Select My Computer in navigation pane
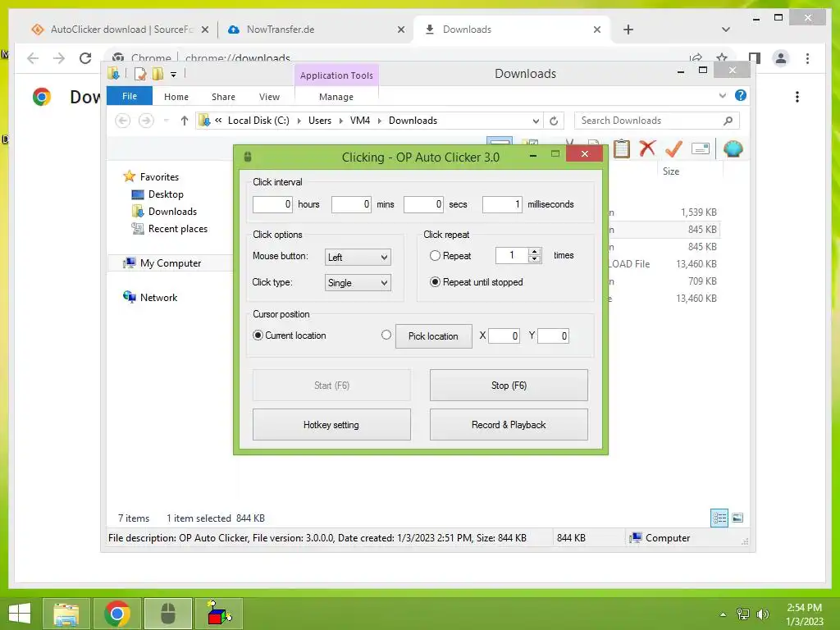Image resolution: width=840 pixels, height=630 pixels. 171,263
